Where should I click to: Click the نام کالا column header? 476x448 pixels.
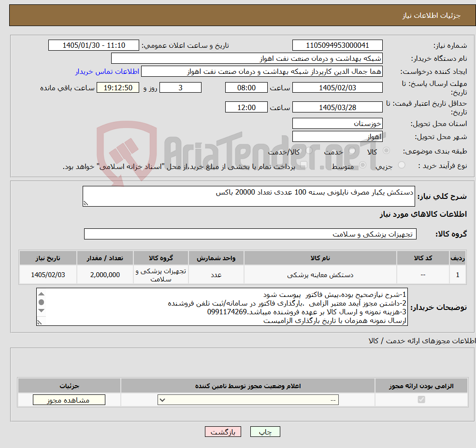(x=320, y=258)
